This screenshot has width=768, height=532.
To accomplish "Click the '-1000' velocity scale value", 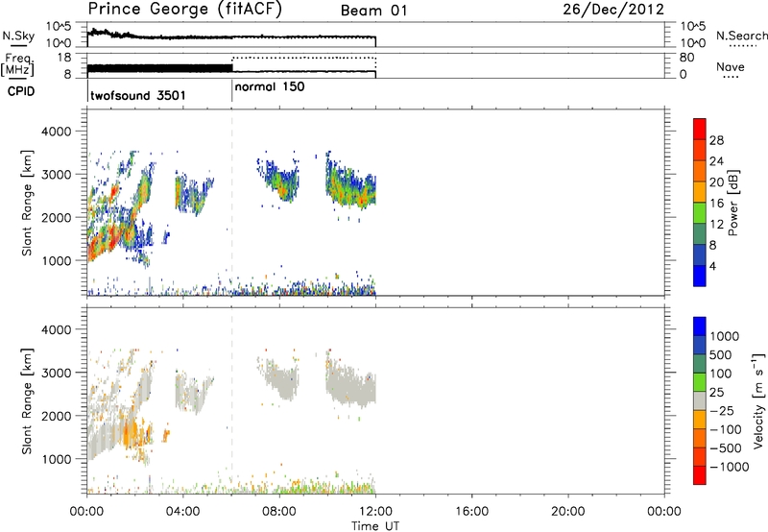I will click(730, 467).
